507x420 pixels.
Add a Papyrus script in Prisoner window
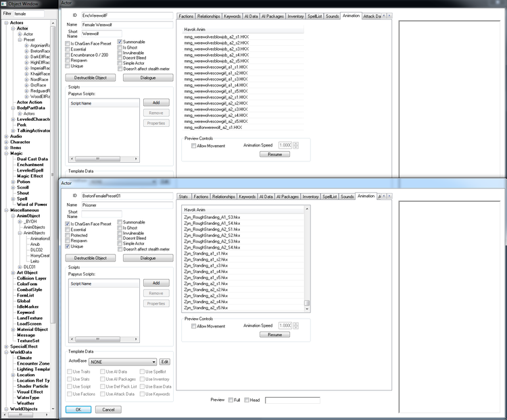[x=156, y=283]
